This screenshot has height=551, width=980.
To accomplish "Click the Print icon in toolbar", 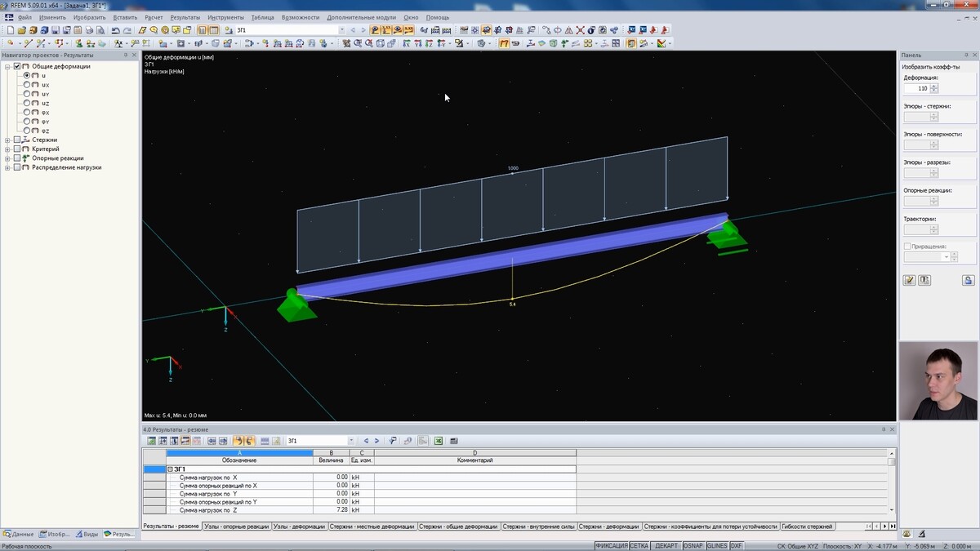I will click(89, 30).
